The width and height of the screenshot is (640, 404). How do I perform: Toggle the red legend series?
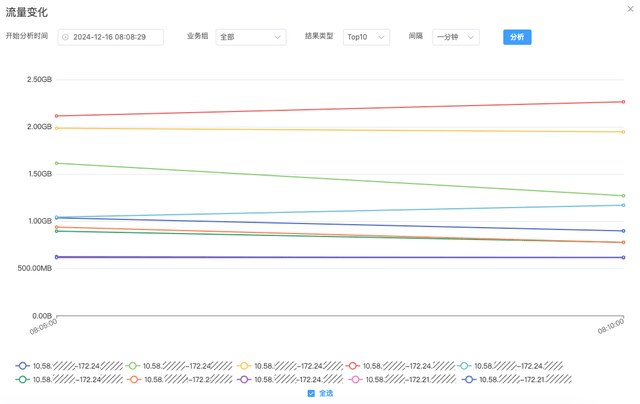click(400, 366)
